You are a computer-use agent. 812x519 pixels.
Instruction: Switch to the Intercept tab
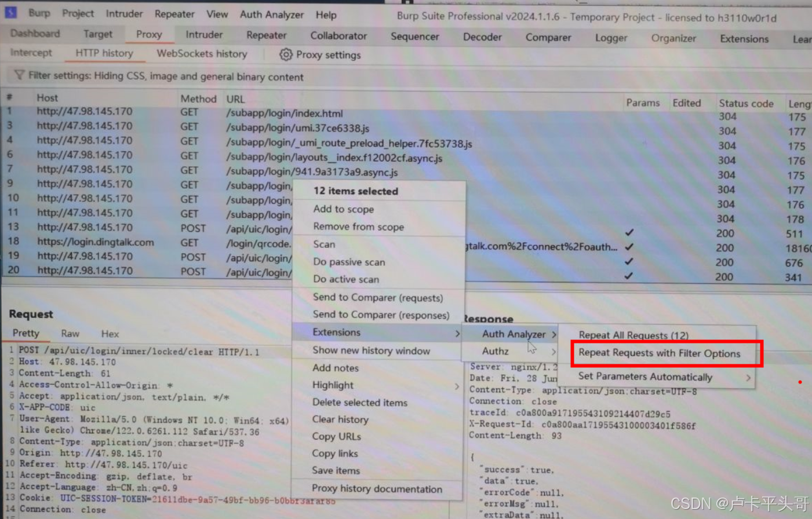click(x=31, y=53)
